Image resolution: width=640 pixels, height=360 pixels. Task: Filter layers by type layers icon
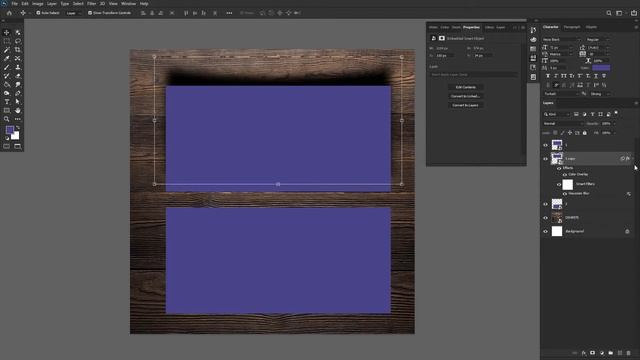[x=592, y=114]
